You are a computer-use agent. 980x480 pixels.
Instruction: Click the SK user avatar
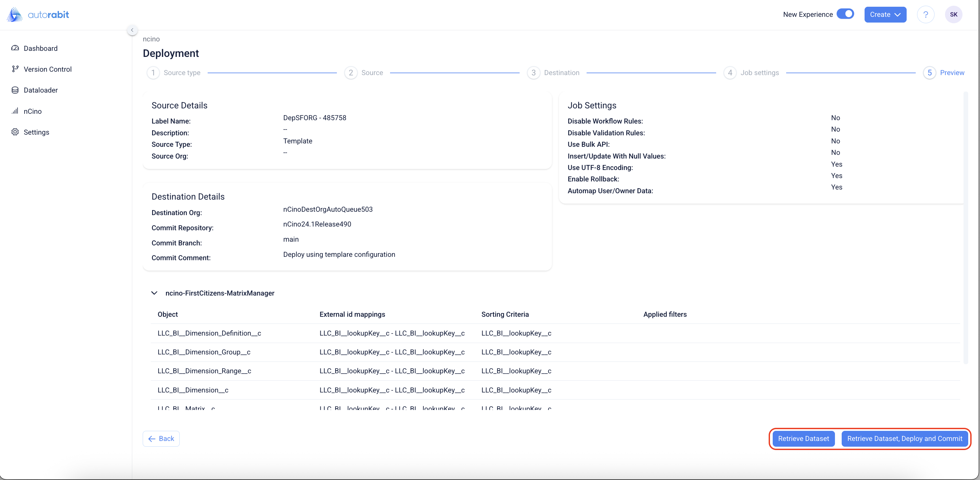pyautogui.click(x=953, y=14)
